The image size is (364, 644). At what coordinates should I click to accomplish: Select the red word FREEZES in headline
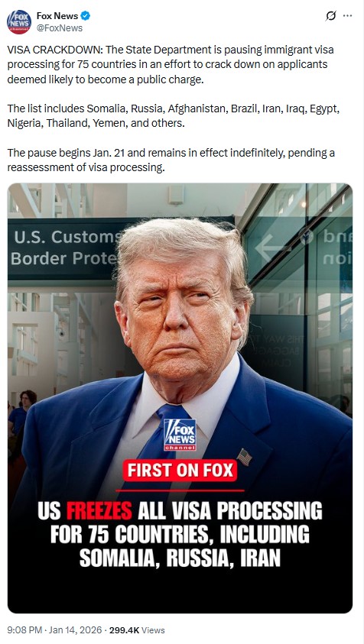(99, 511)
